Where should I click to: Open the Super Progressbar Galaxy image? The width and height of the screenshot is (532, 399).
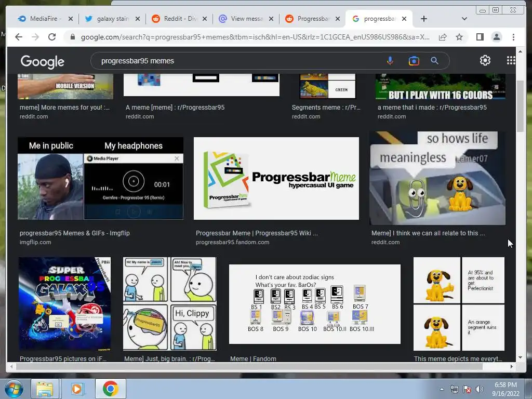pos(64,303)
